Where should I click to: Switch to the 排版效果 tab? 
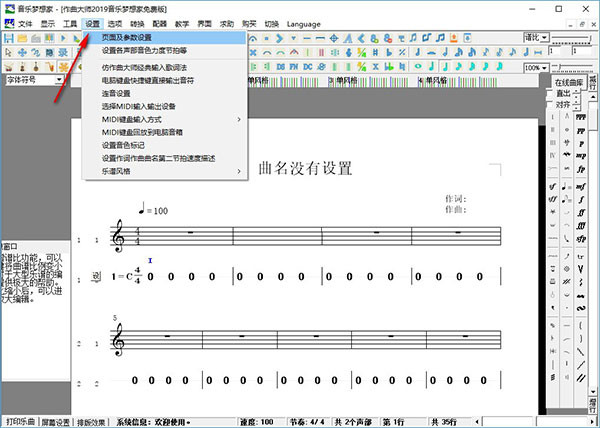92,421
